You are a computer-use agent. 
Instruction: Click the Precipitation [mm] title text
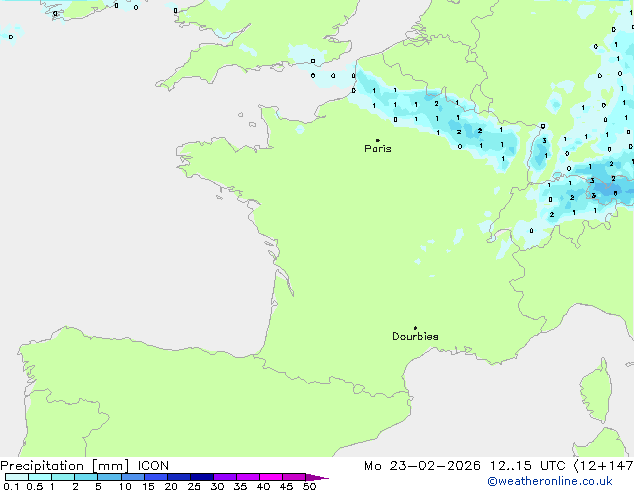[65, 466]
